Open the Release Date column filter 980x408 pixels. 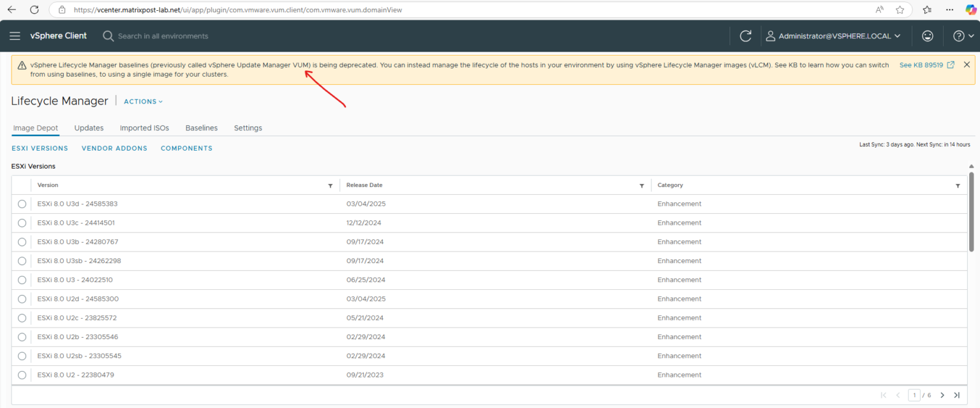tap(642, 185)
